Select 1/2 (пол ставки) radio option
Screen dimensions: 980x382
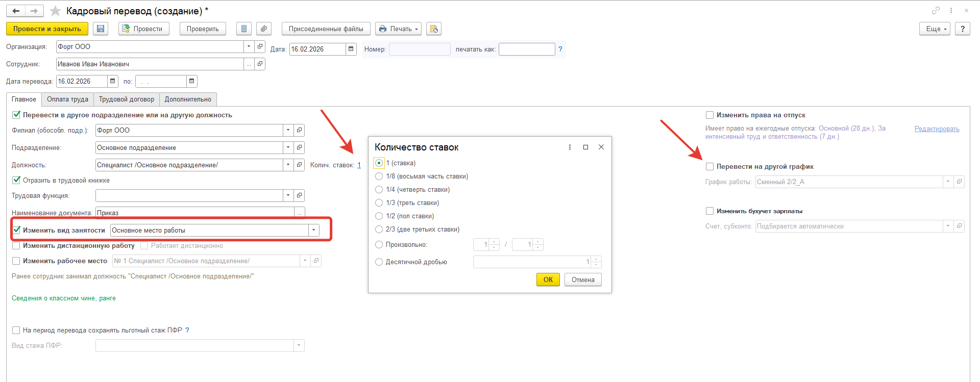(379, 216)
